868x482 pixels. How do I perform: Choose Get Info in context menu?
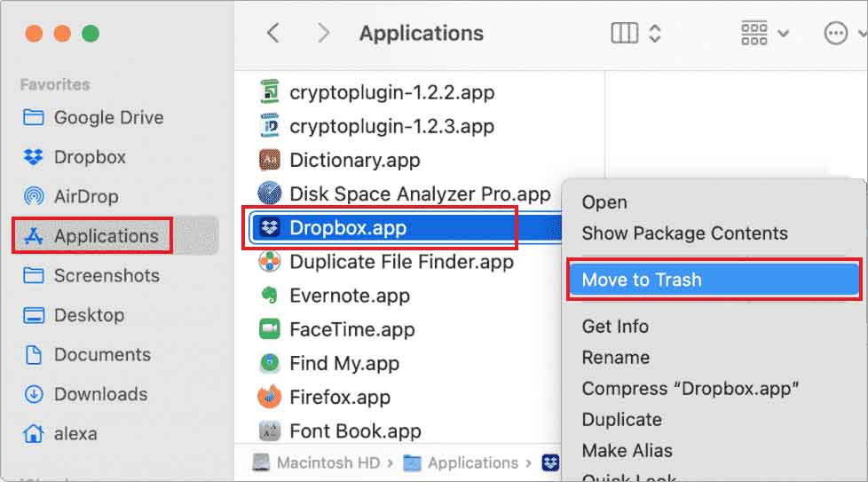click(615, 327)
